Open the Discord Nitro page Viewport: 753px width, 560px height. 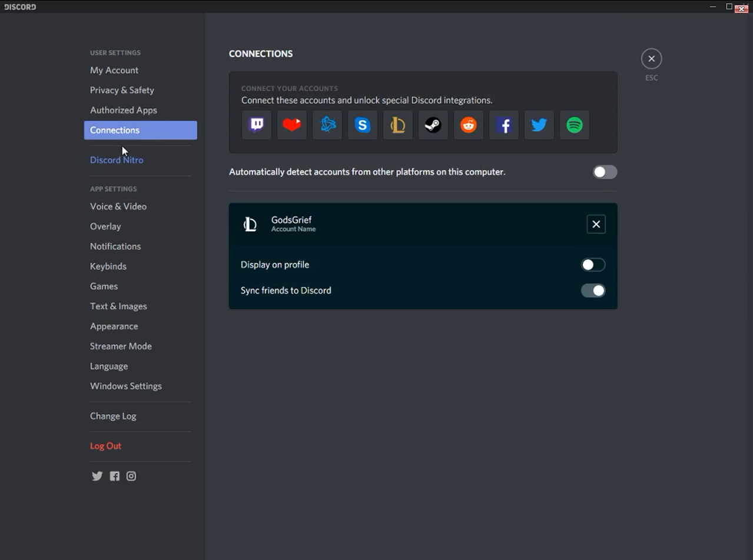117,159
